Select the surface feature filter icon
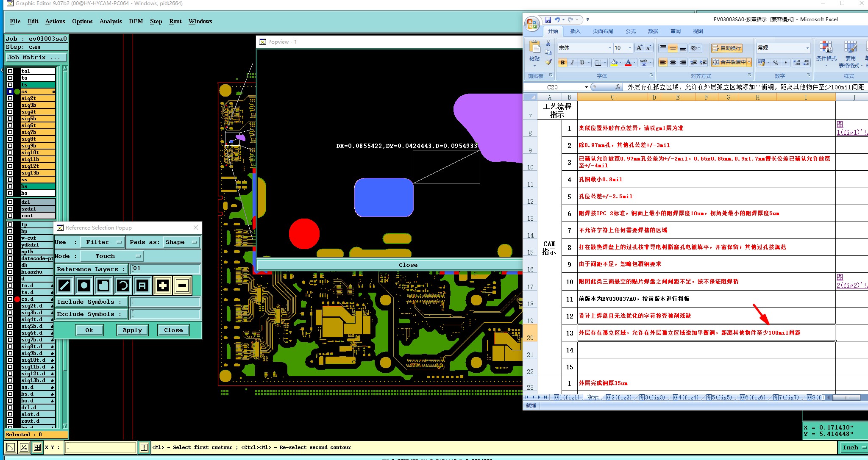The width and height of the screenshot is (868, 460). [x=103, y=286]
